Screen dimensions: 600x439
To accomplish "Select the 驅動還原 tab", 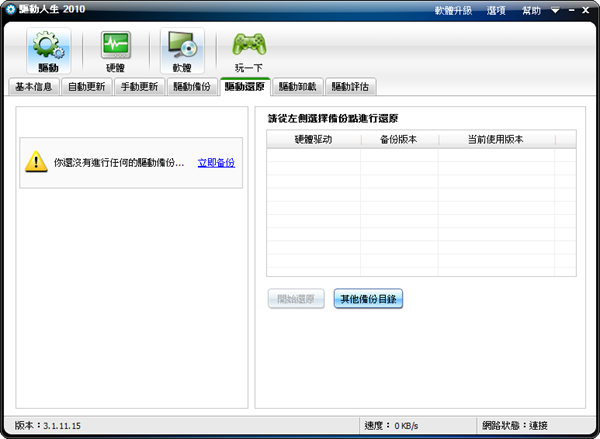I will pos(245,86).
